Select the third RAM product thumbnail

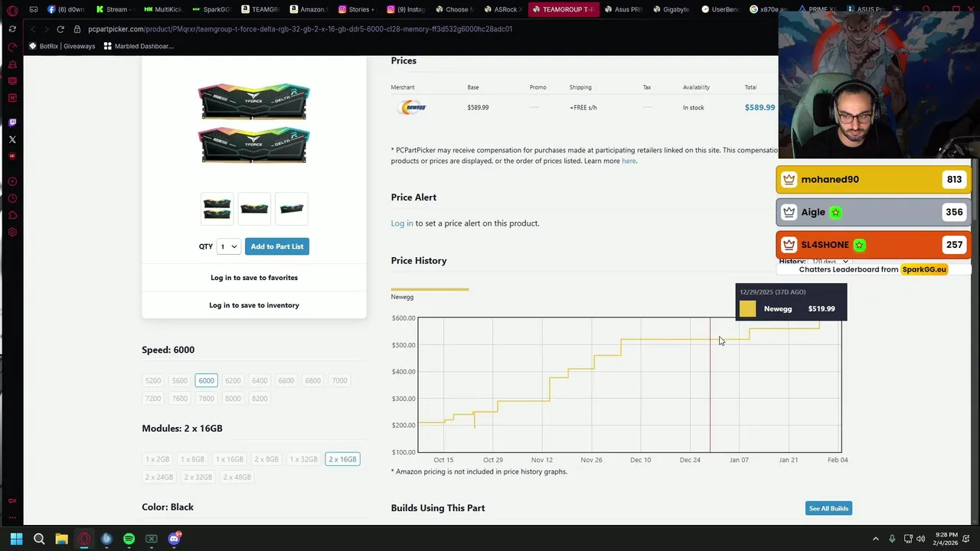(292, 208)
